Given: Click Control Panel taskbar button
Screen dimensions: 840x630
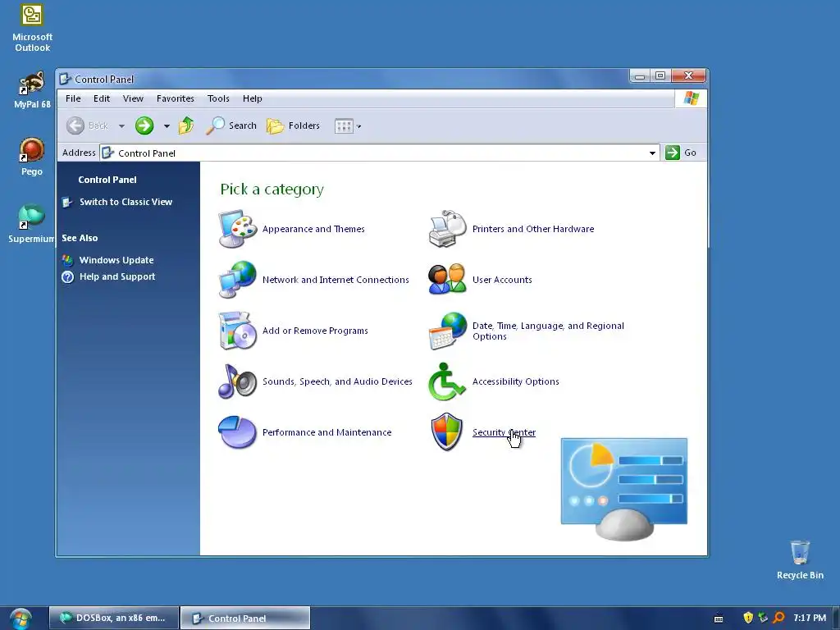Looking at the screenshot, I should point(245,618).
